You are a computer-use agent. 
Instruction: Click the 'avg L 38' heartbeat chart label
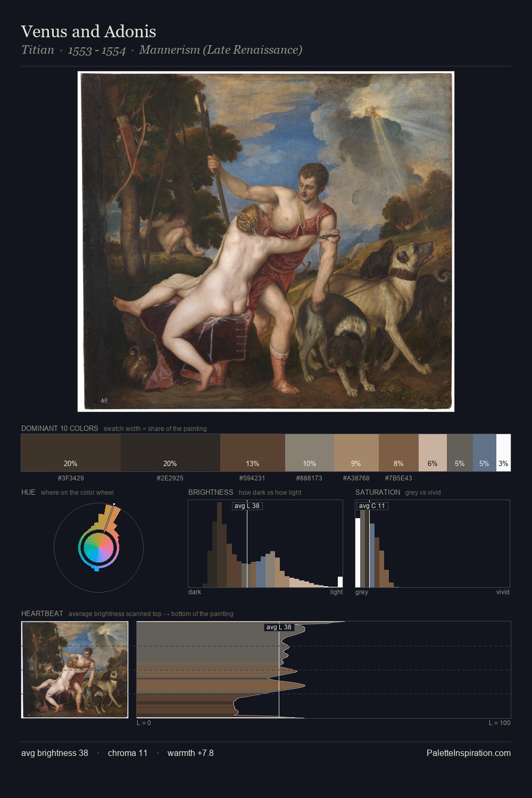[x=279, y=627]
